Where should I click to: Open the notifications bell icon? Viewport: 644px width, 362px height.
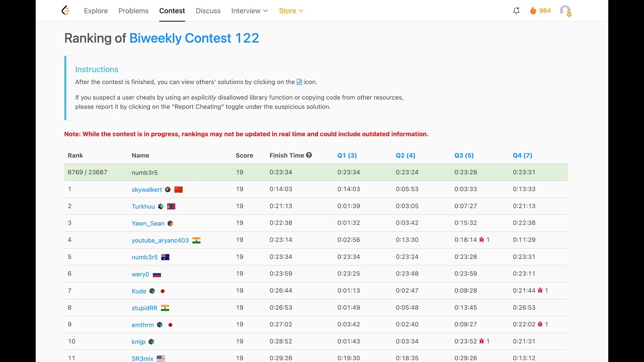(516, 11)
